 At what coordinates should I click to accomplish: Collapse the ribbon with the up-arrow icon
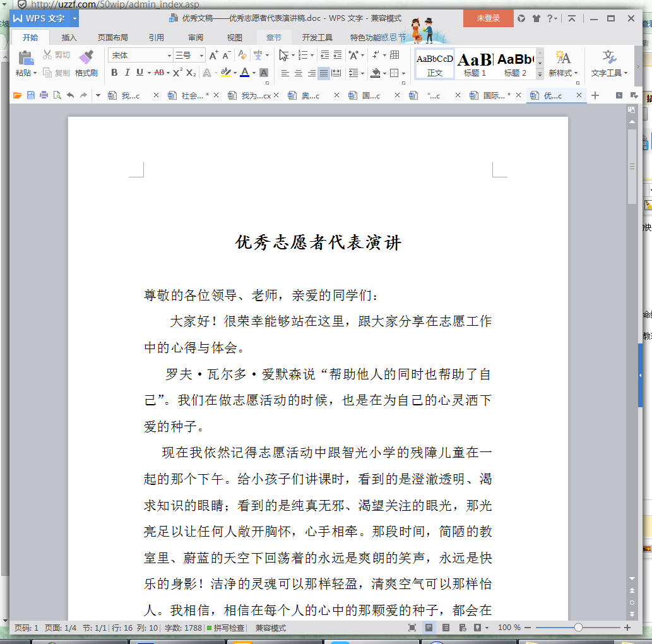[572, 18]
